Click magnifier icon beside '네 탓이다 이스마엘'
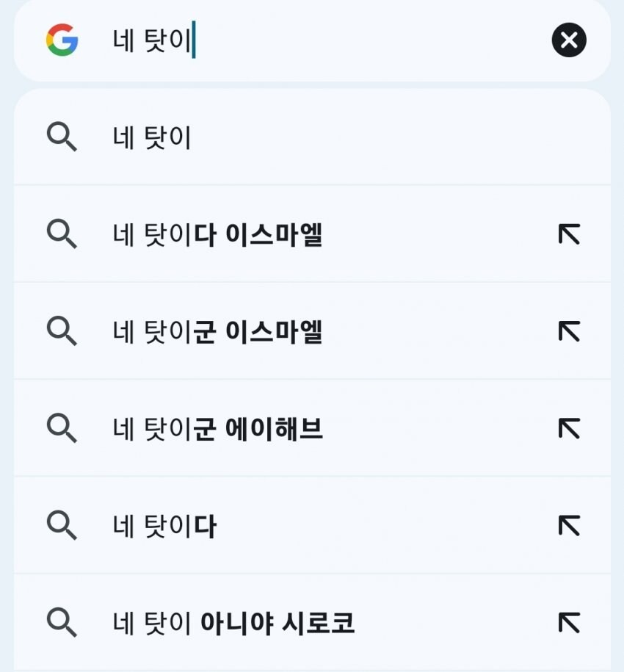This screenshot has width=624, height=672. [62, 234]
